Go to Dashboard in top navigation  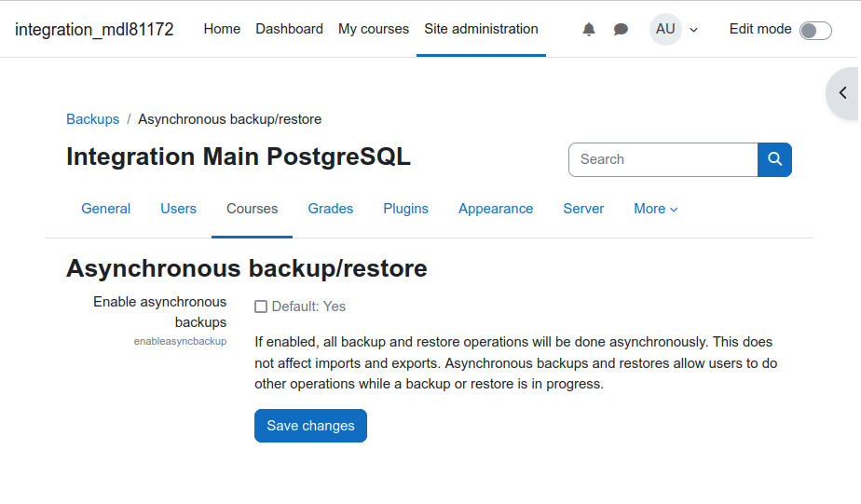pos(290,29)
